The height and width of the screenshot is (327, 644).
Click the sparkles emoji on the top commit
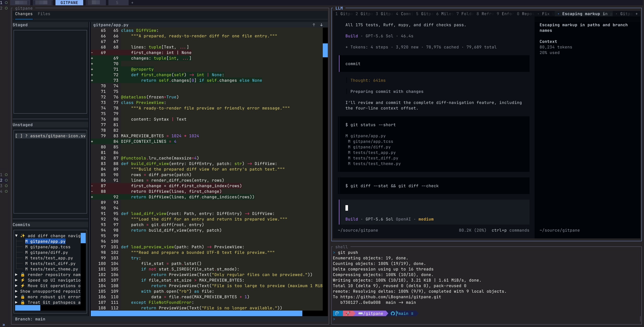(x=23, y=236)
